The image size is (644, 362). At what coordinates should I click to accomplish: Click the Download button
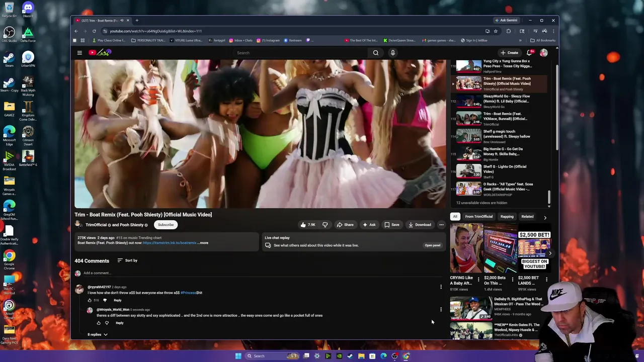pos(420,225)
